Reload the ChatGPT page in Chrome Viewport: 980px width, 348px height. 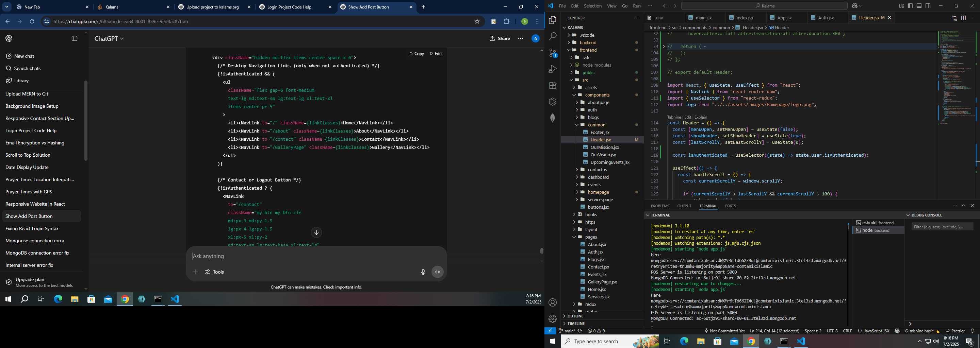(32, 22)
